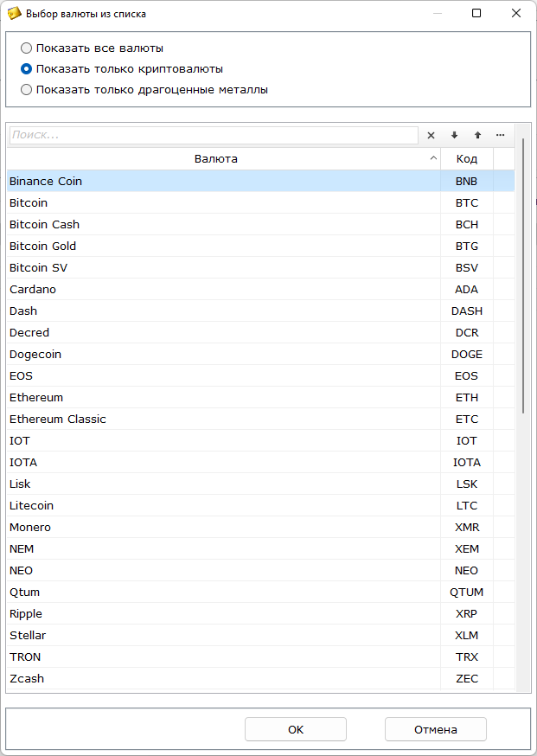Click the 'LSK' code cell
The height and width of the screenshot is (756, 537).
point(467,484)
